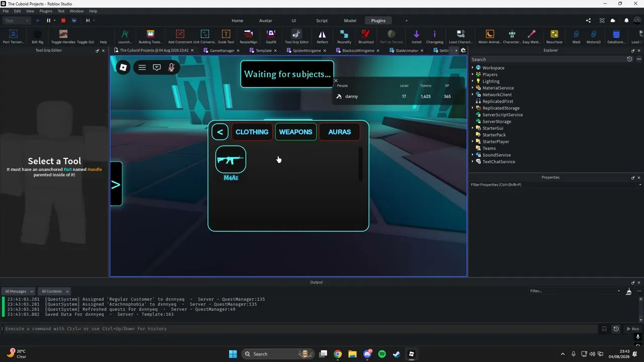The image size is (644, 362).
Task: Switch to the Home ribbon tab
Action: click(x=237, y=21)
